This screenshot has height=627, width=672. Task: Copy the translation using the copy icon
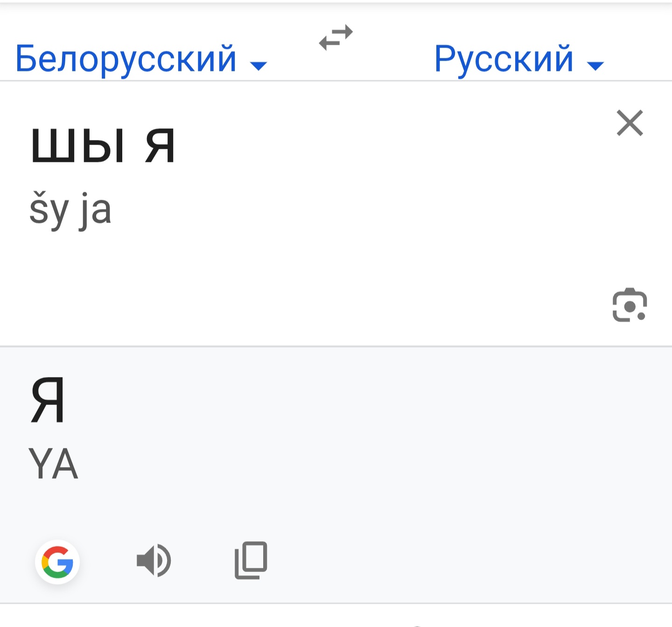pos(251,561)
